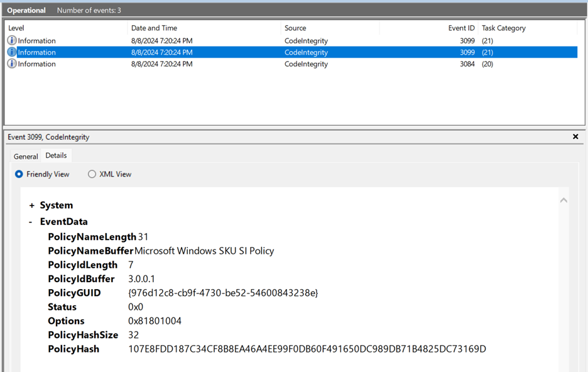Sort events by the Source column header
This screenshot has height=372, width=588.
pyautogui.click(x=295, y=28)
